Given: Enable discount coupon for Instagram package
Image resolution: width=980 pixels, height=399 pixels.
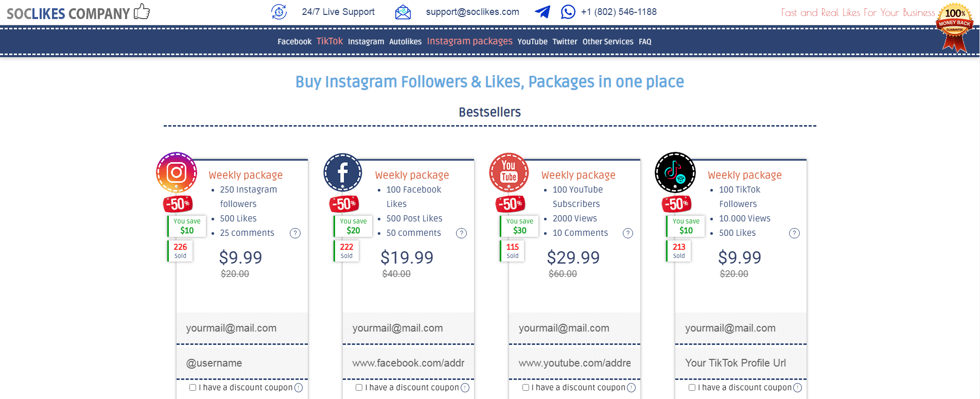Looking at the screenshot, I should (x=192, y=387).
